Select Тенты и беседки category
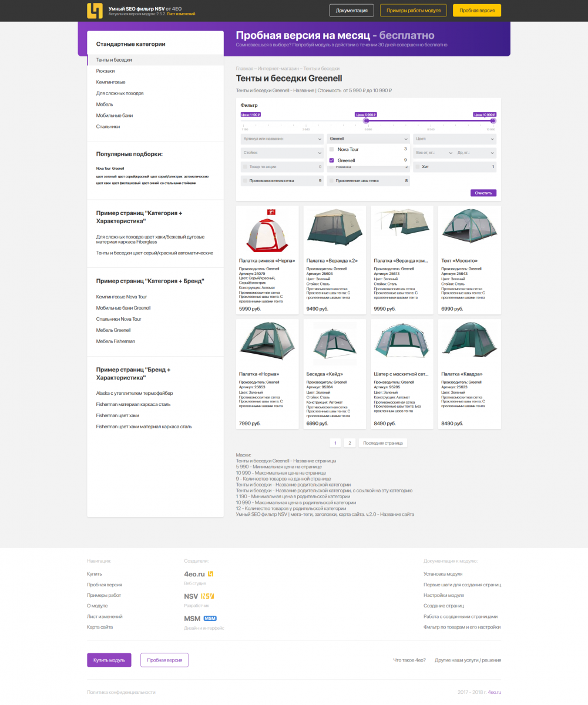Screen dimensions: 588x705 tap(114, 60)
